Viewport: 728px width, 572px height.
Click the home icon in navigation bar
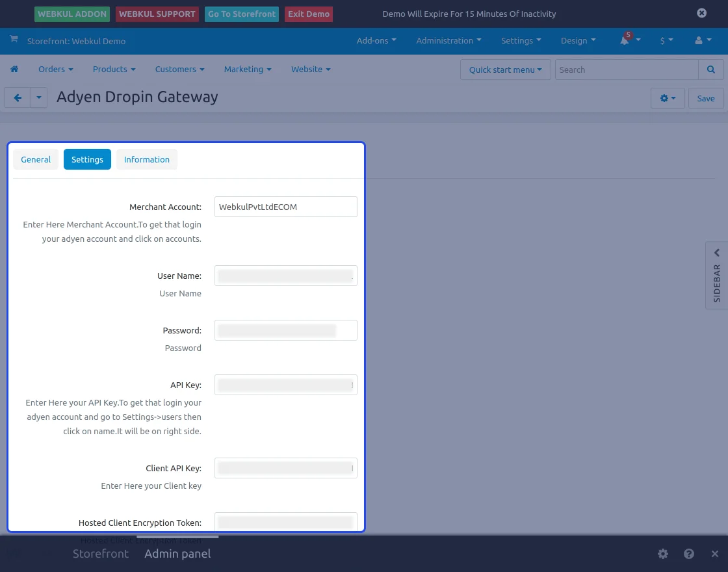point(14,70)
